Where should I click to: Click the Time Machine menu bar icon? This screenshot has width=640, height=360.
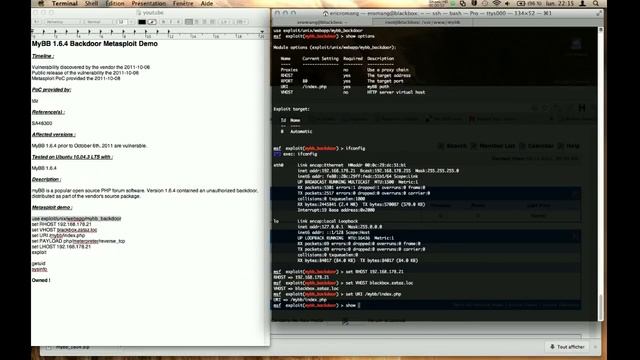click(x=484, y=3)
